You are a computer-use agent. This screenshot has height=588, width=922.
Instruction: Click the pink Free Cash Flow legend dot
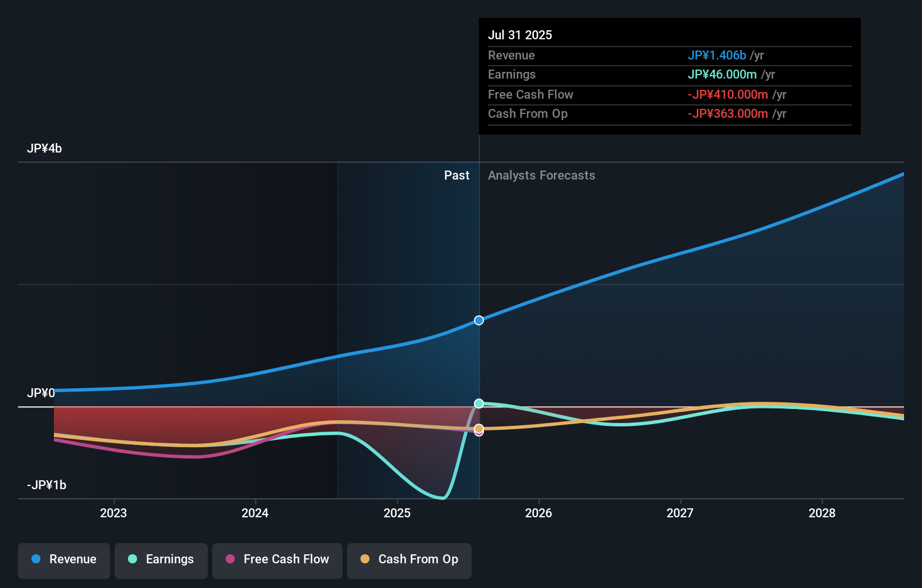(x=230, y=559)
